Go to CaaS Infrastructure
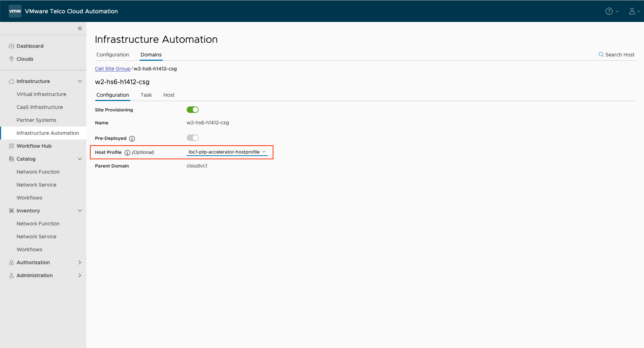 (40, 107)
